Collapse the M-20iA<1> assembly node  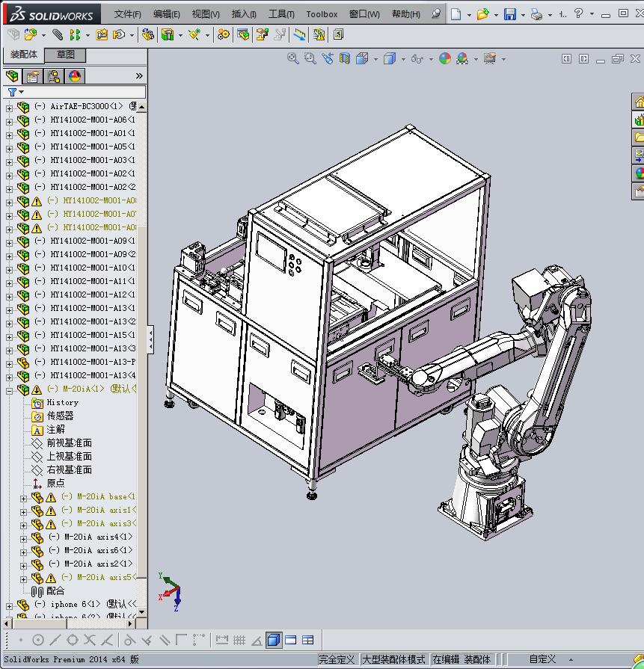(x=9, y=389)
